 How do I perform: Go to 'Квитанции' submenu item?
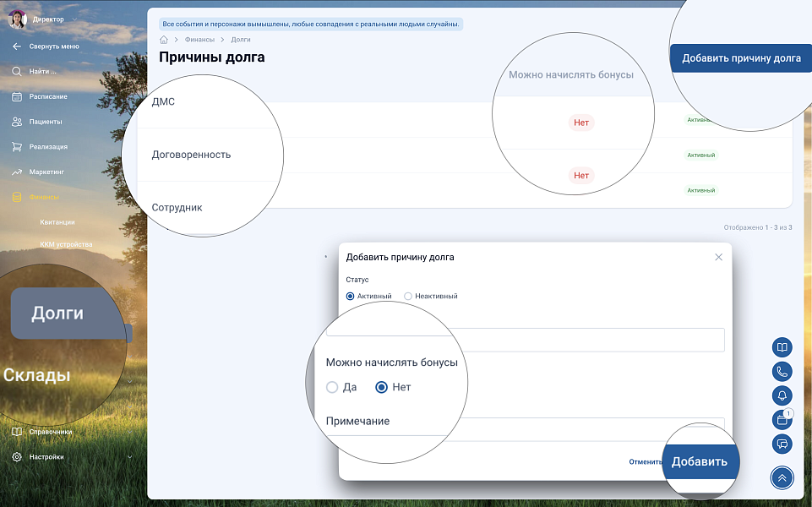tap(57, 222)
